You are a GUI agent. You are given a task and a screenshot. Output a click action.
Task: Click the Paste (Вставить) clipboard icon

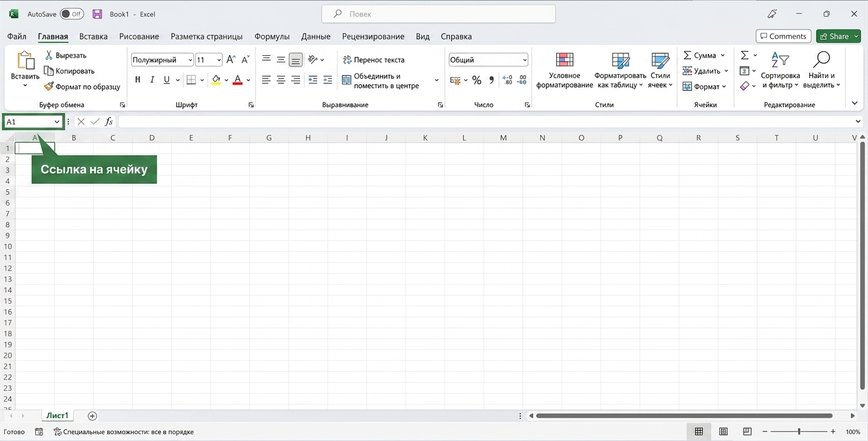25,61
